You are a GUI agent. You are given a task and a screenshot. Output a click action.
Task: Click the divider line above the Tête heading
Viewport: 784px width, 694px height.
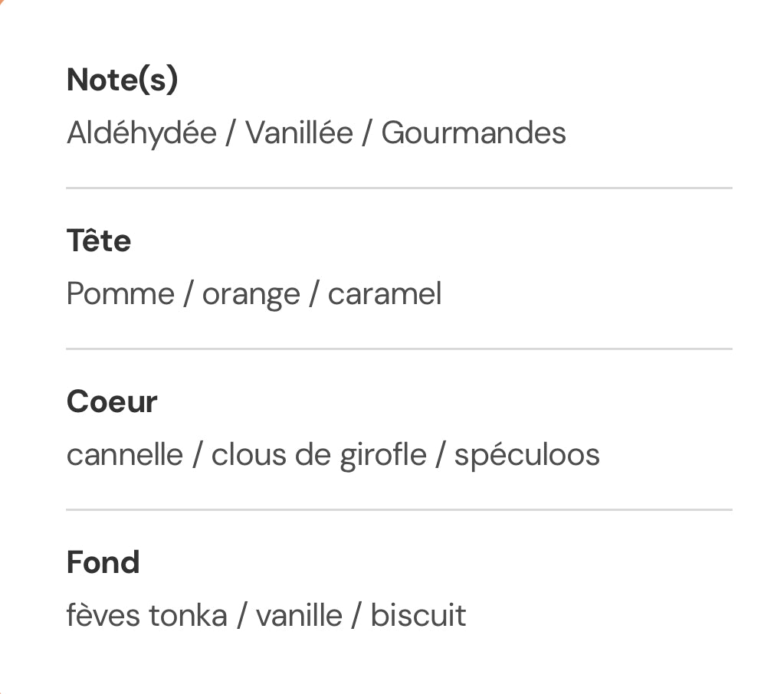(x=399, y=188)
